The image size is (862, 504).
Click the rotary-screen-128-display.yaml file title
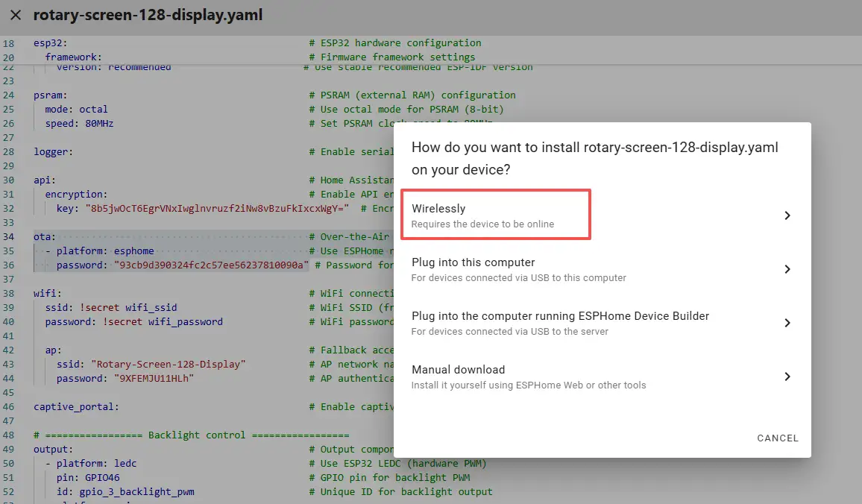pyautogui.click(x=148, y=16)
